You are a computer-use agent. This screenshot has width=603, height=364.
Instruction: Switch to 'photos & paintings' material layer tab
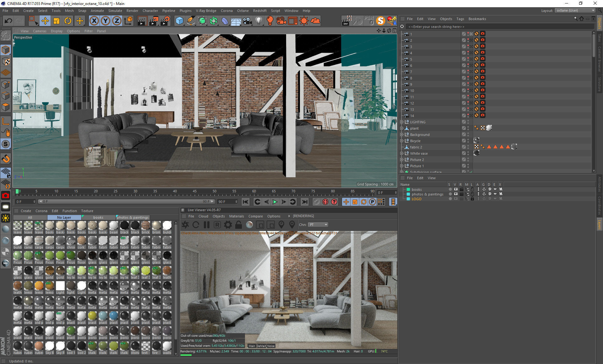pyautogui.click(x=133, y=217)
